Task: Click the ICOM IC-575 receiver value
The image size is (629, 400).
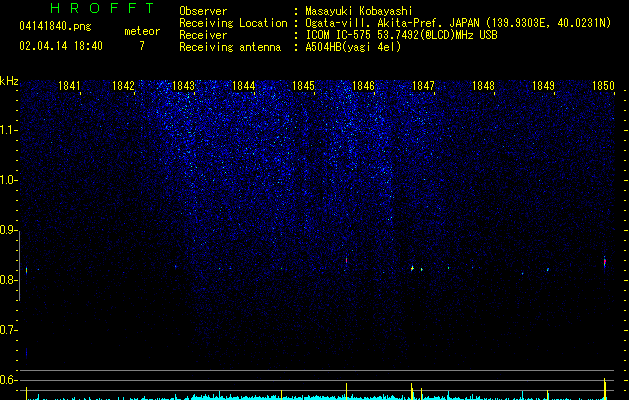Action: tap(401, 35)
